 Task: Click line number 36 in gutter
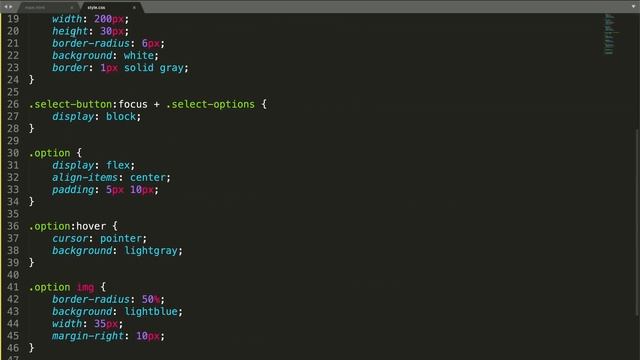click(x=13, y=226)
